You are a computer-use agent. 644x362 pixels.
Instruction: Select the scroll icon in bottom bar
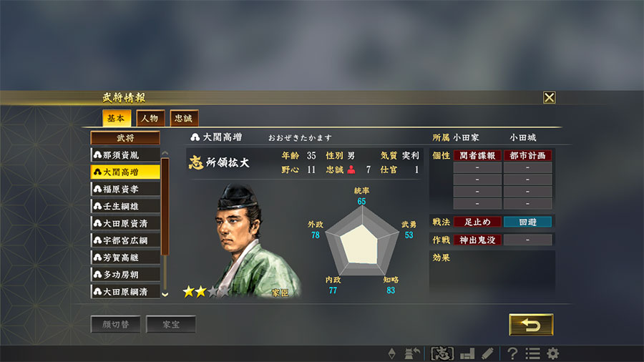[487, 353]
